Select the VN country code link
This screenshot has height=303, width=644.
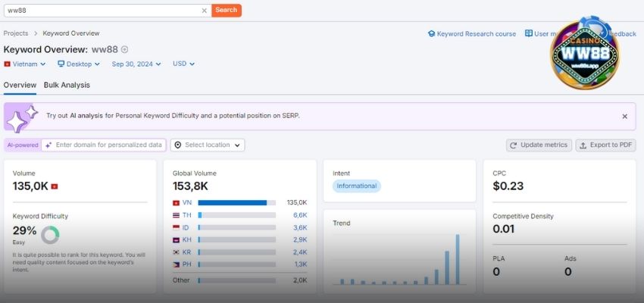(187, 203)
